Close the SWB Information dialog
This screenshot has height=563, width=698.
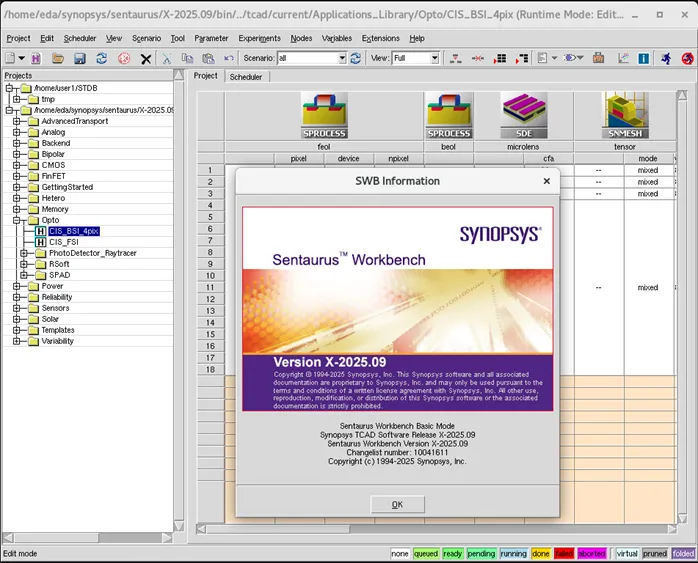(x=547, y=181)
